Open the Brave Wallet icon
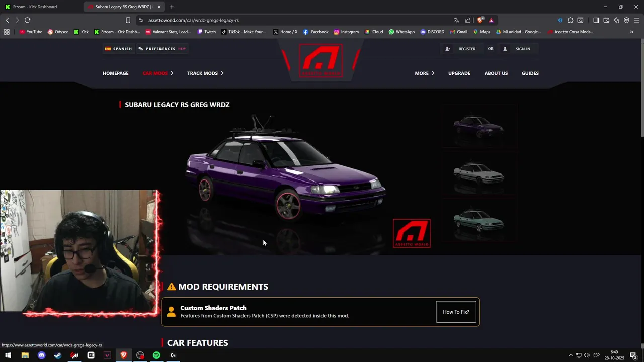The width and height of the screenshot is (644, 362). tap(606, 20)
